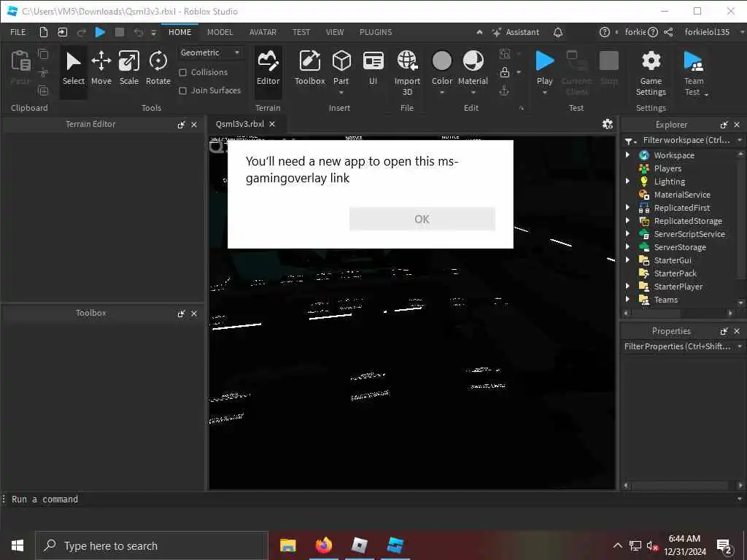Click the Explorer filter funnel icon

(x=630, y=141)
